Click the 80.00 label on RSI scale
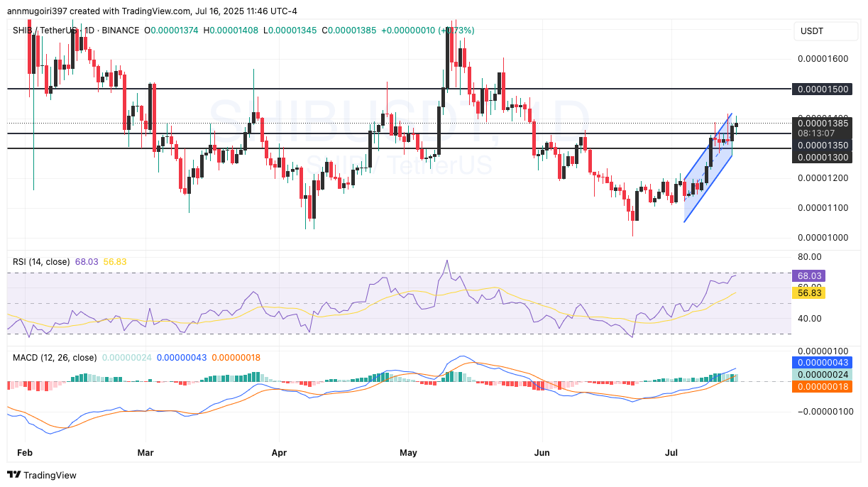Image resolution: width=868 pixels, height=487 pixels. point(810,256)
